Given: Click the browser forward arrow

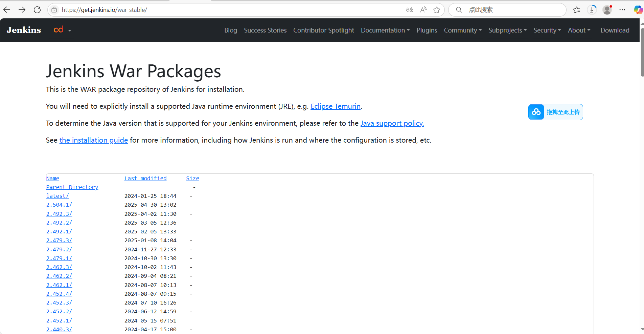Looking at the screenshot, I should click(22, 10).
